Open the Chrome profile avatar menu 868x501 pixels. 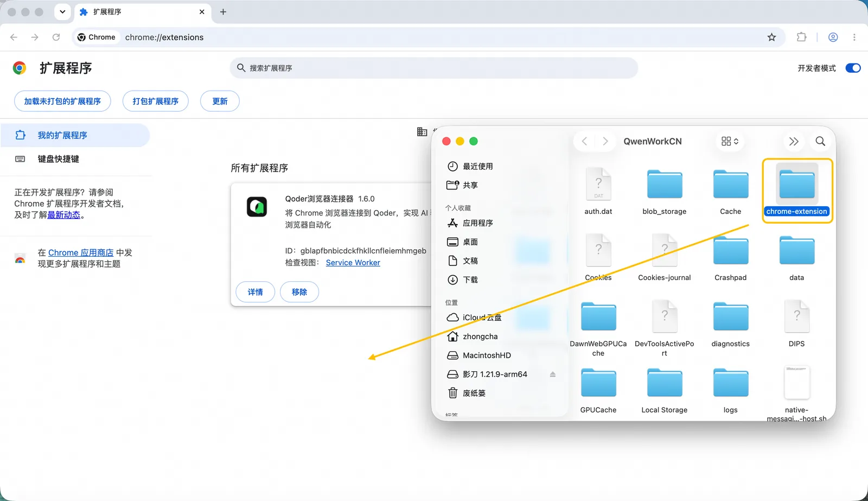pos(833,37)
